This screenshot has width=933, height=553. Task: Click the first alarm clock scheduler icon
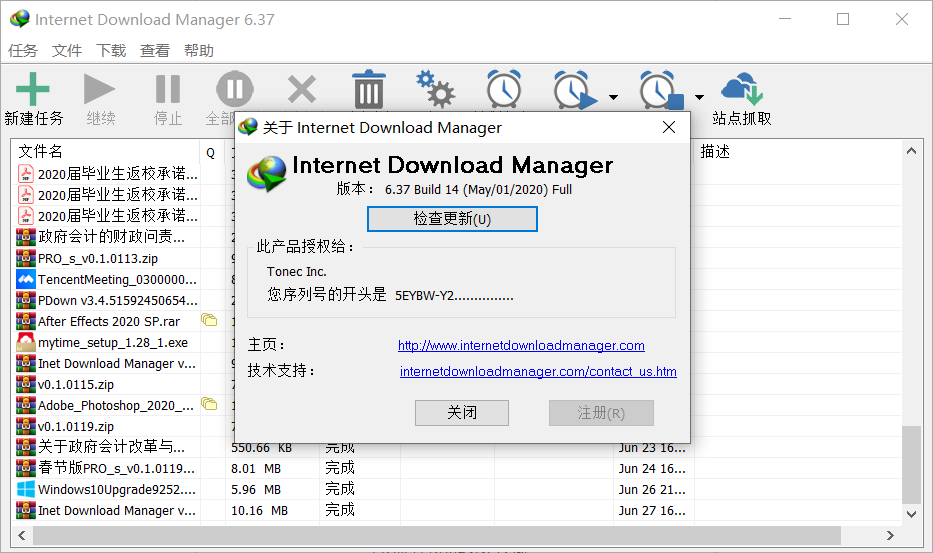coord(504,90)
